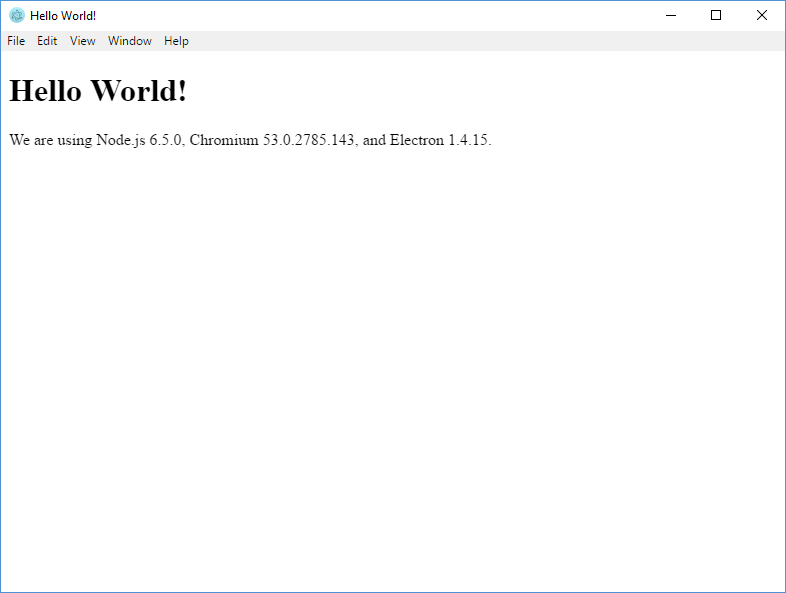Click the Electron app icon in title bar
Screen dimensions: 786x593
(16, 15)
